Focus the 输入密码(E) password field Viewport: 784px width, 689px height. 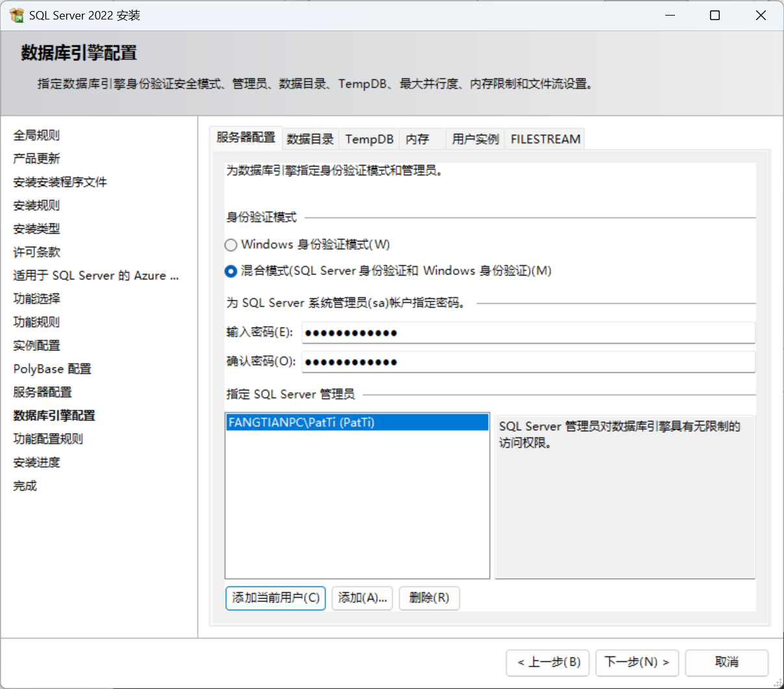(528, 333)
